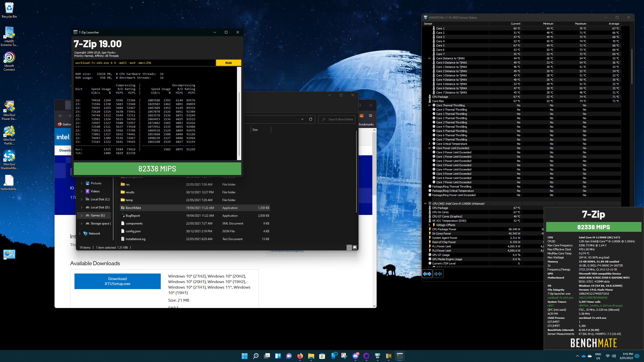The width and height of the screenshot is (644, 362).
Task: Open Discord from the taskbar
Action: [x=355, y=356]
